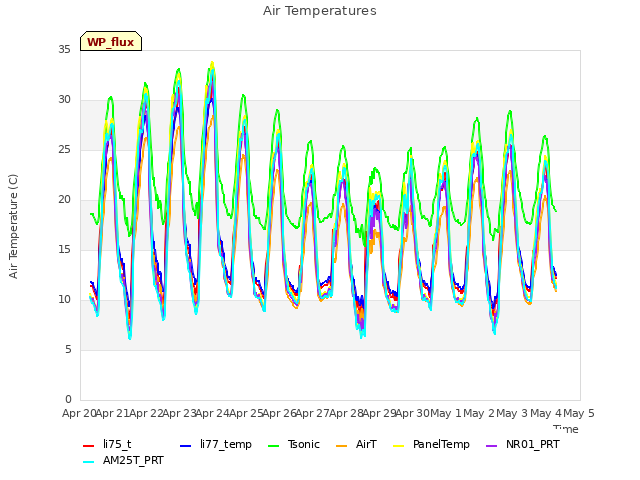The image size is (640, 480).
Task: Click blue li77_temp legend color marker
Action: (x=186, y=446)
